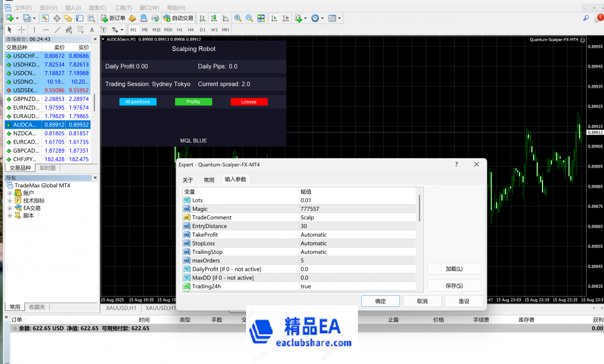Select the text 'A' tool

pyautogui.click(x=92, y=30)
